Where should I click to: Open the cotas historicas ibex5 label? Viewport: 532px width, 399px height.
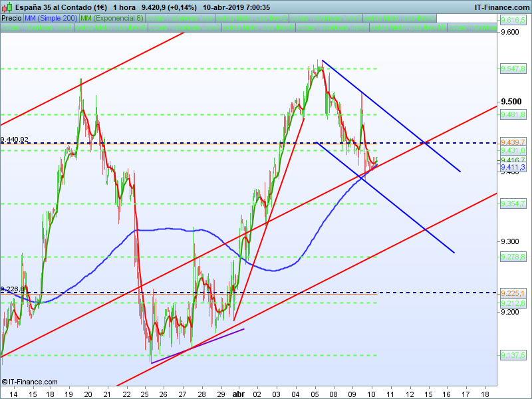click(37, 27)
